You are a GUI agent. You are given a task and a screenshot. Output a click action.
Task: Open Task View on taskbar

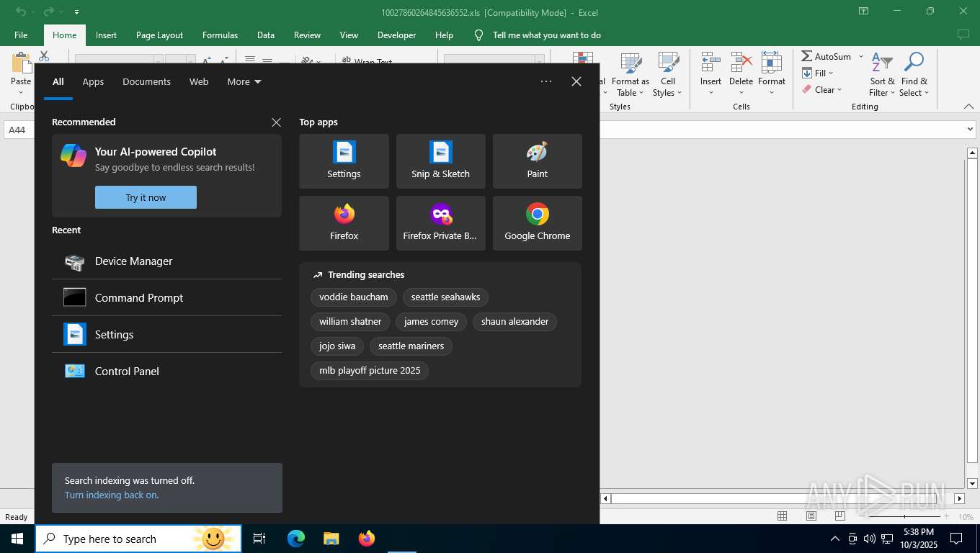pyautogui.click(x=259, y=539)
